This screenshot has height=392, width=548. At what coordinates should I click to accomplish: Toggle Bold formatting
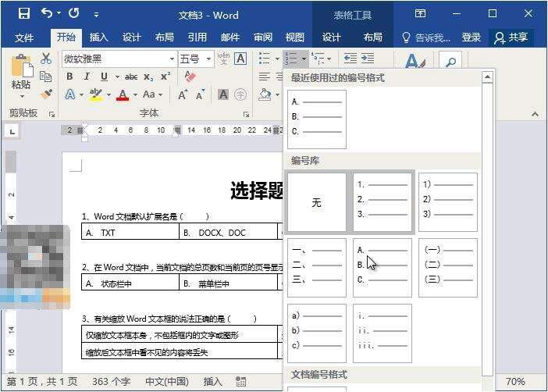[69, 77]
